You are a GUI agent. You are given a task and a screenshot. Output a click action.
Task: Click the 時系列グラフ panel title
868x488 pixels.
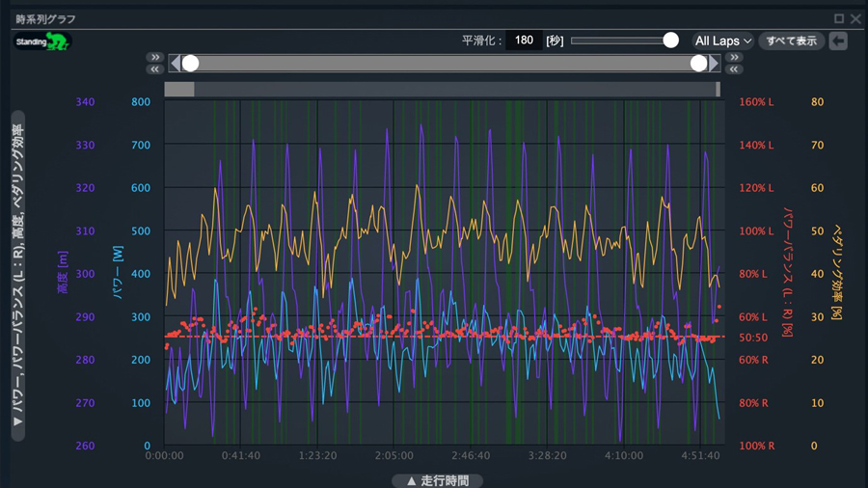coord(46,18)
